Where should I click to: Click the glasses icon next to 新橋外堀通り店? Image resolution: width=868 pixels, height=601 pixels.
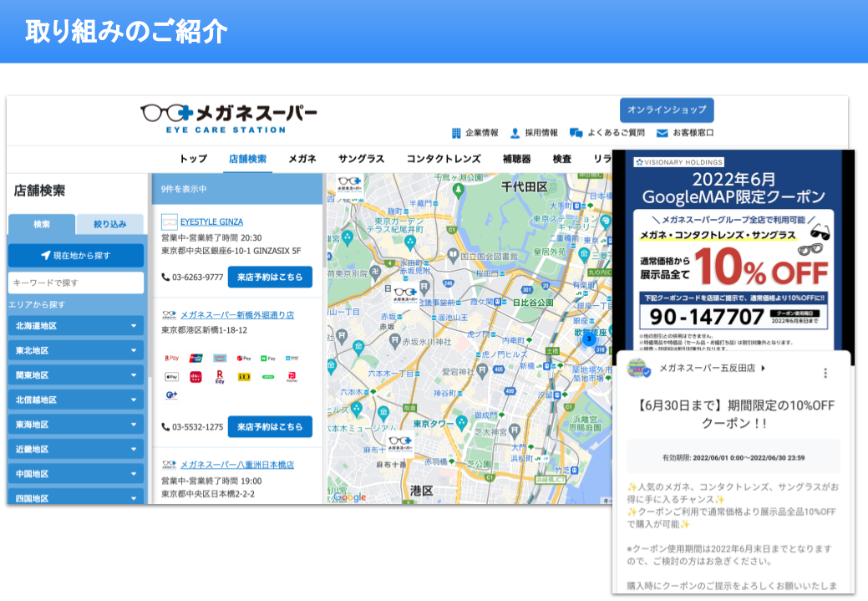tap(170, 314)
